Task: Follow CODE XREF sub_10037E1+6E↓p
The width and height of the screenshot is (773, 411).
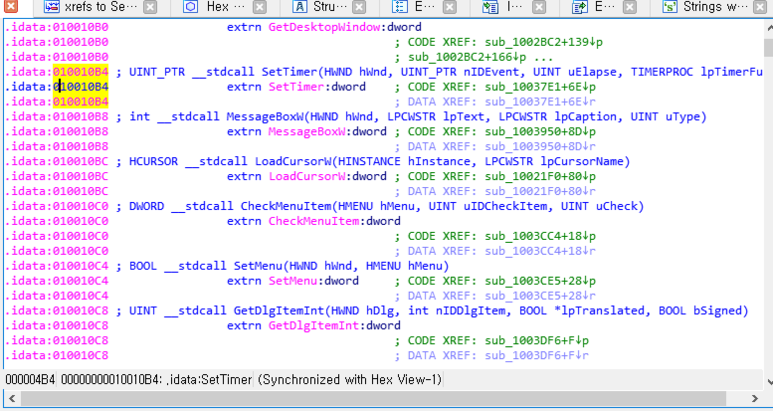Action: [540, 87]
